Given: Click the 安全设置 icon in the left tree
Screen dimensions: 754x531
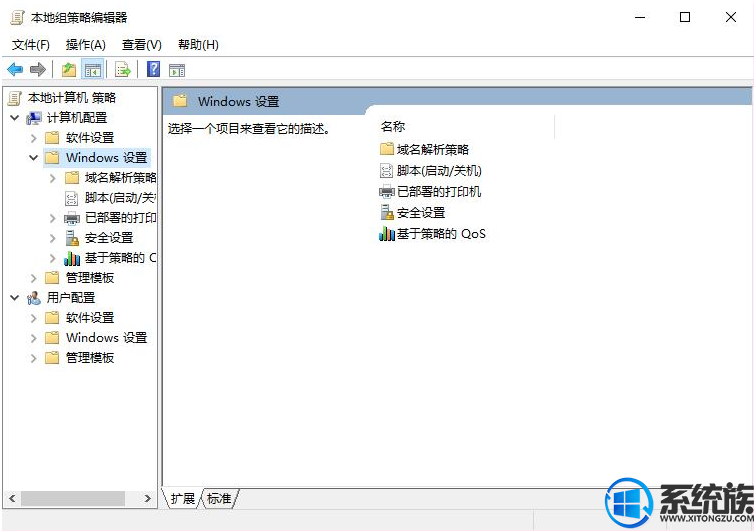Looking at the screenshot, I should [x=72, y=238].
